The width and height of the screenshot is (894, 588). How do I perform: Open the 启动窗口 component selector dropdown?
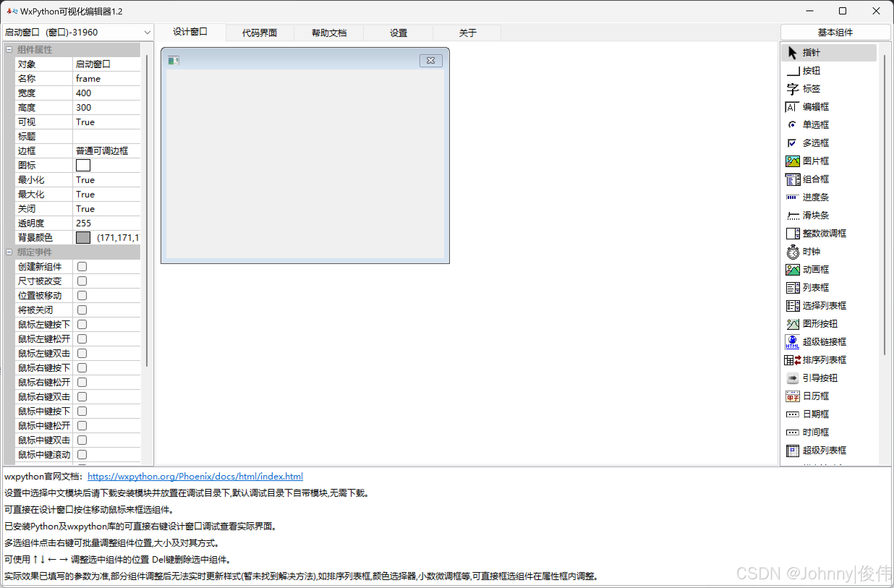147,33
